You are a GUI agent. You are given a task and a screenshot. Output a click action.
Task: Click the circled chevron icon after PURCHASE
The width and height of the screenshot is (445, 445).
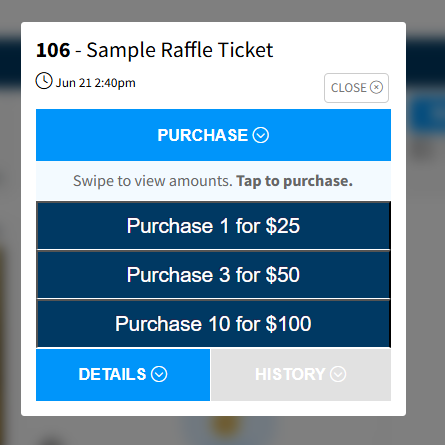pyautogui.click(x=261, y=135)
